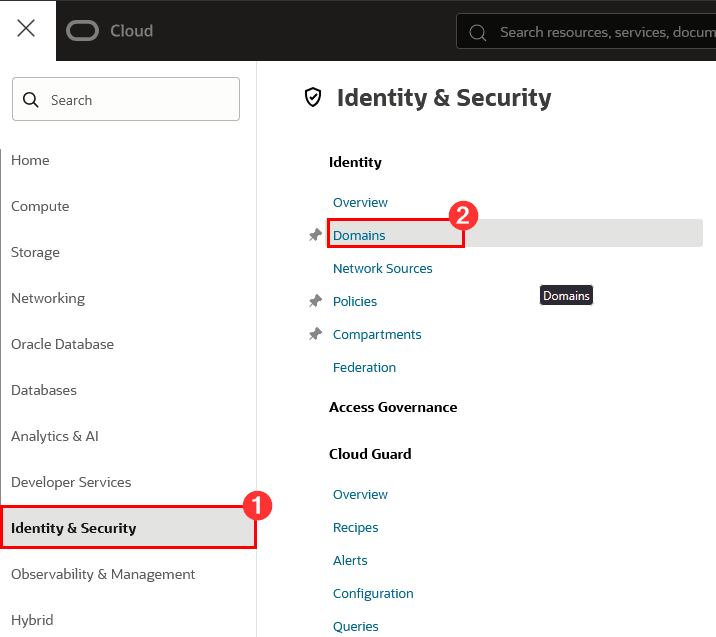Open Cloud Guard Alerts link
The image size is (716, 637).
pyautogui.click(x=350, y=560)
